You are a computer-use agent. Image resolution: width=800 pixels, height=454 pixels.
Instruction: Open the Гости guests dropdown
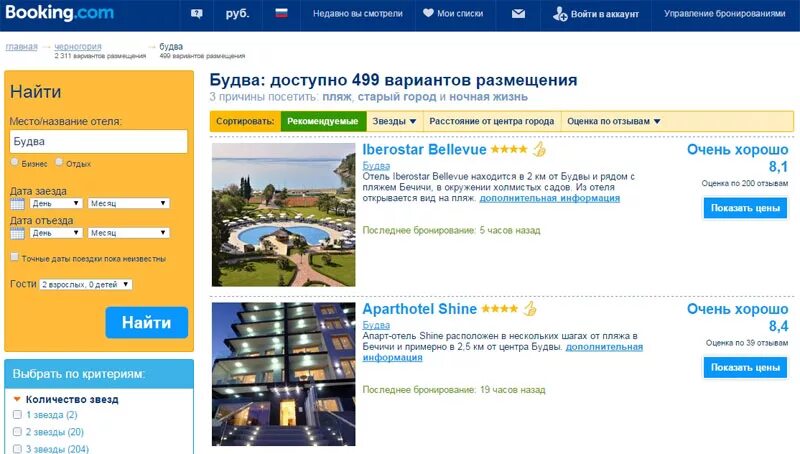[85, 285]
